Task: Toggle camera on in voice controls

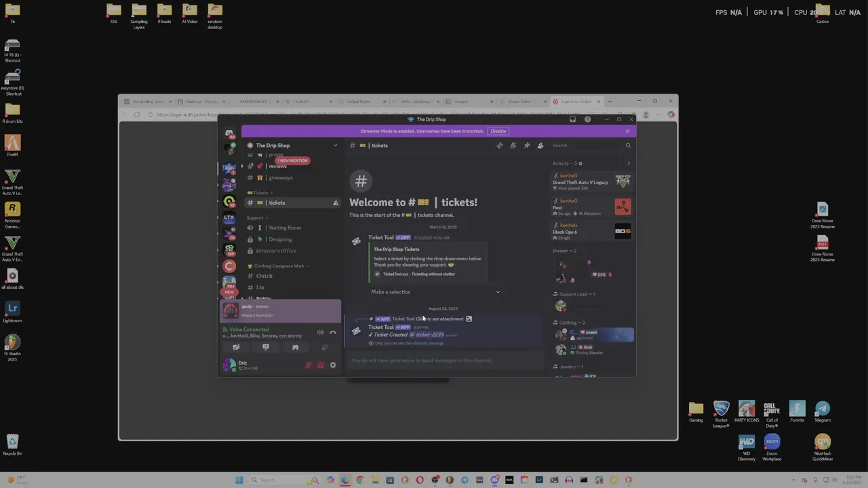Action: (x=236, y=347)
